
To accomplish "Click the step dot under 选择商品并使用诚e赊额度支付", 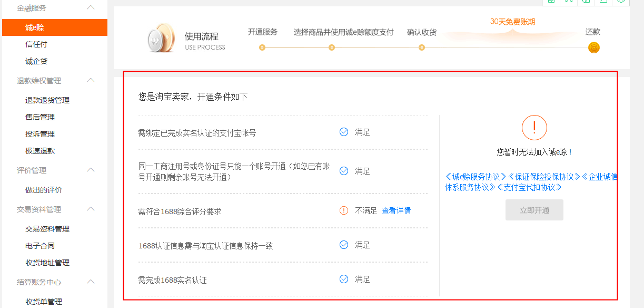I will point(332,47).
